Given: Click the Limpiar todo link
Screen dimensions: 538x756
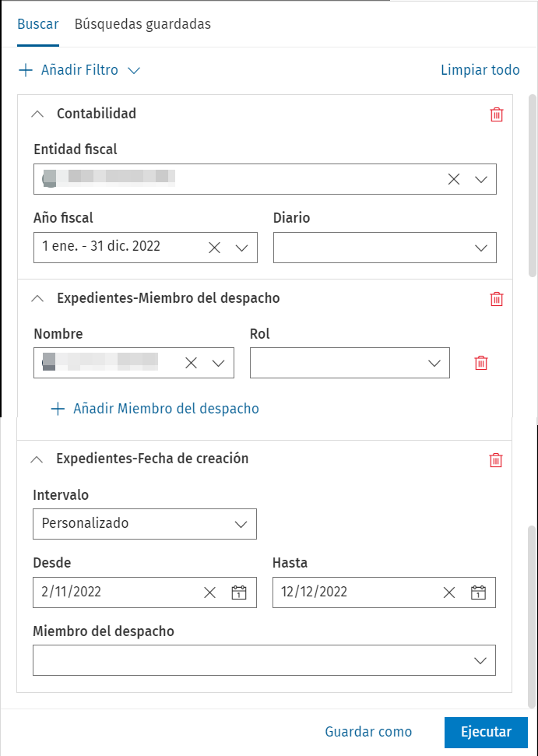Looking at the screenshot, I should (x=480, y=70).
